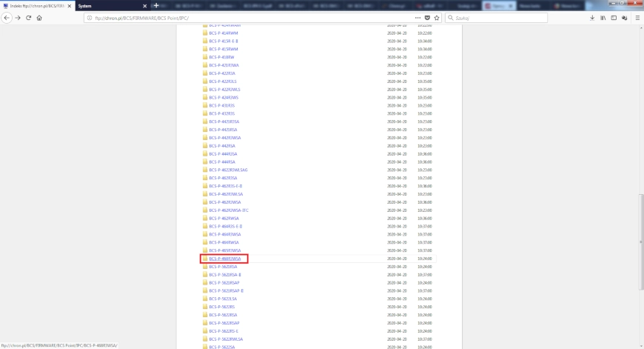Save page to Pocket icon

point(427,18)
